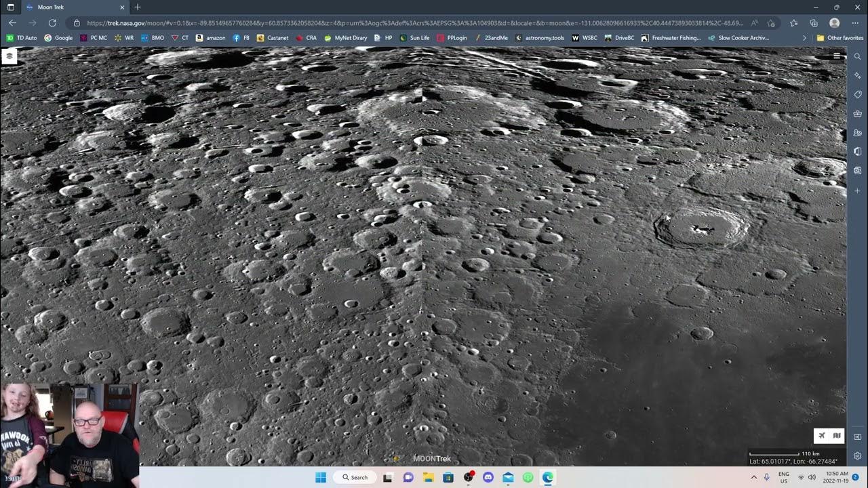Click the taskbar Search box

tap(355, 477)
